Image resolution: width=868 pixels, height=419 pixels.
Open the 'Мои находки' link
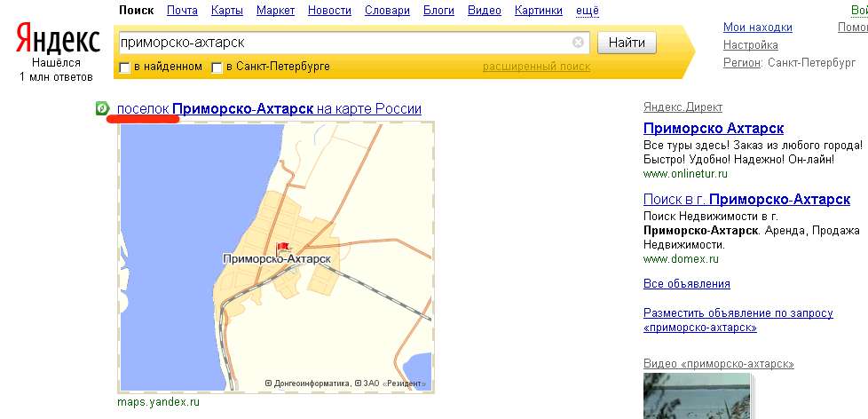(757, 28)
